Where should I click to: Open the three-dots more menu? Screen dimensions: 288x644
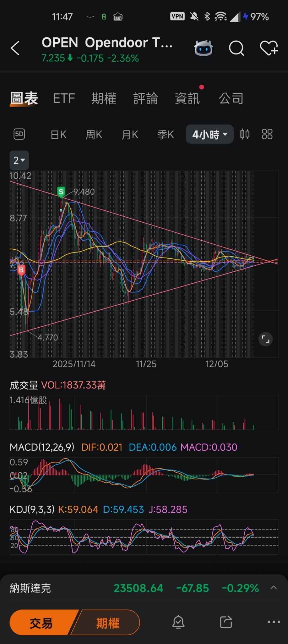click(x=274, y=622)
